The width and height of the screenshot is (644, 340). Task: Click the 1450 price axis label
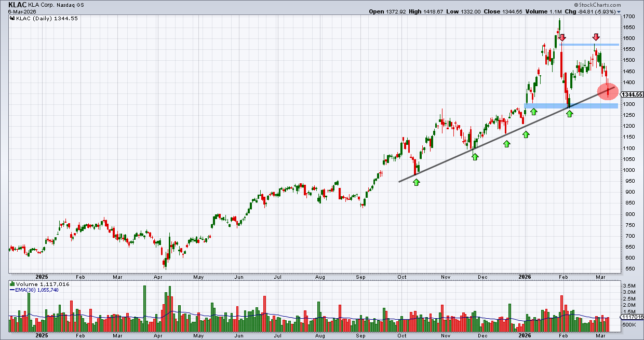[x=629, y=71]
